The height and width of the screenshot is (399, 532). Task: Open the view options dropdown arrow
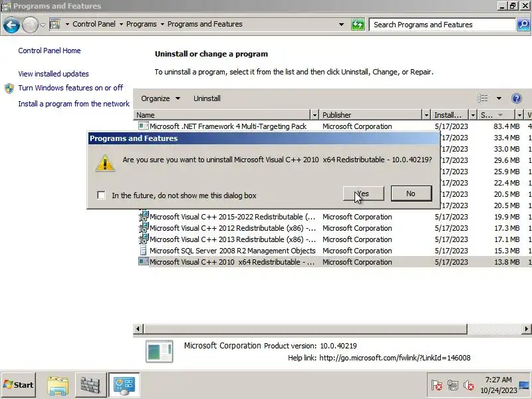point(499,98)
